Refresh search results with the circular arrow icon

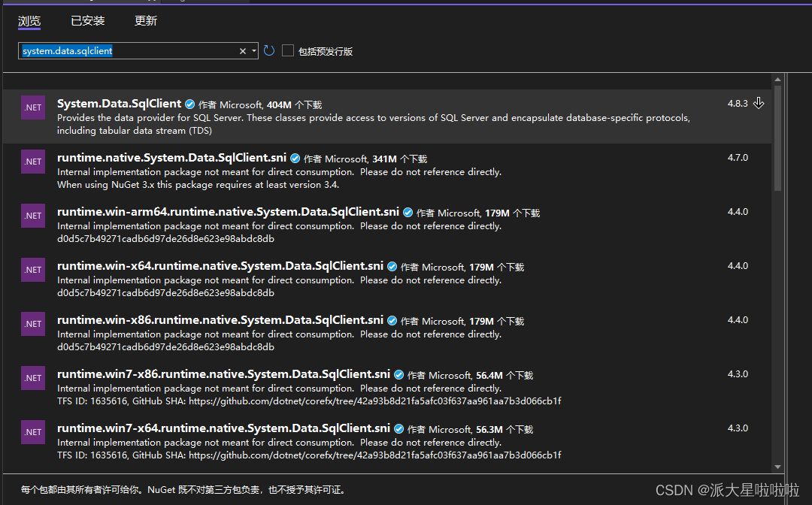coord(269,50)
